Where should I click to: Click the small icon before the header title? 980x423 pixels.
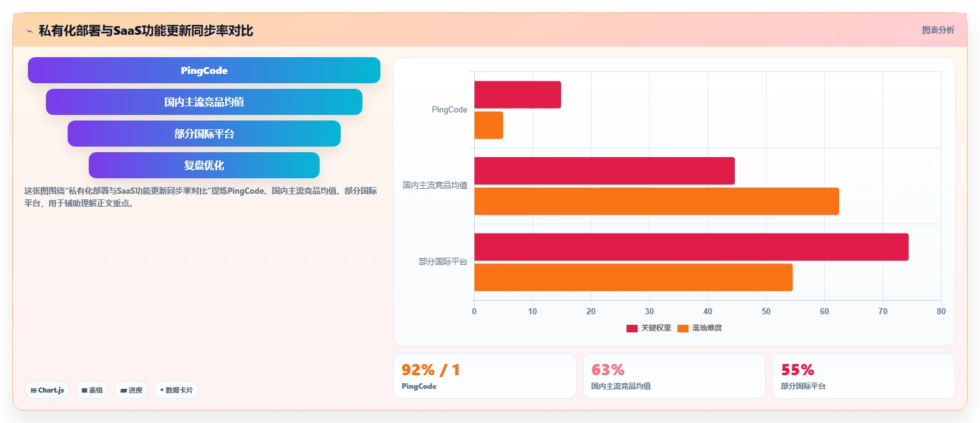coord(29,31)
